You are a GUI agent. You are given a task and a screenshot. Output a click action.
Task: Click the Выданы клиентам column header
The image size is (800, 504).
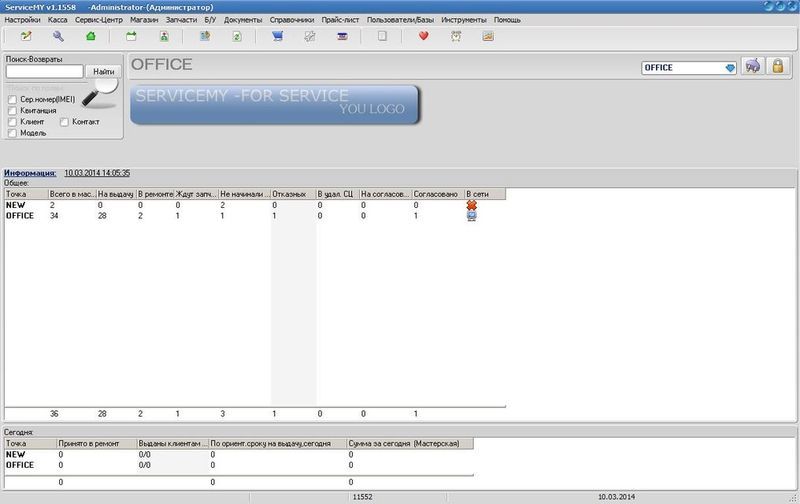(x=173, y=443)
